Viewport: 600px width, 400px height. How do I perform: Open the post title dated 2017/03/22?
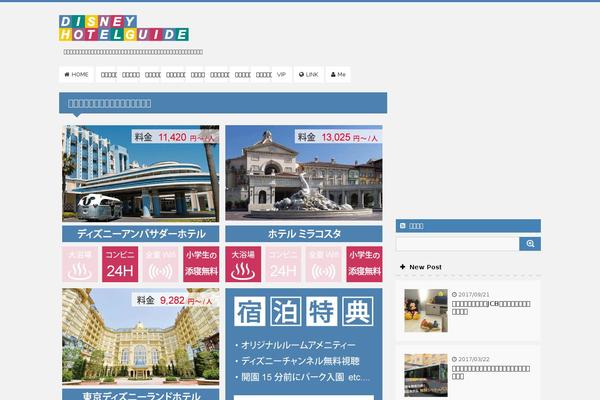click(491, 372)
